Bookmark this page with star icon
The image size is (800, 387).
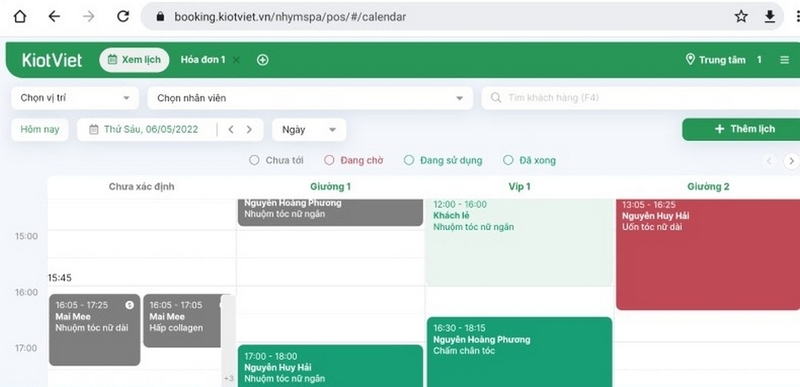(x=741, y=17)
